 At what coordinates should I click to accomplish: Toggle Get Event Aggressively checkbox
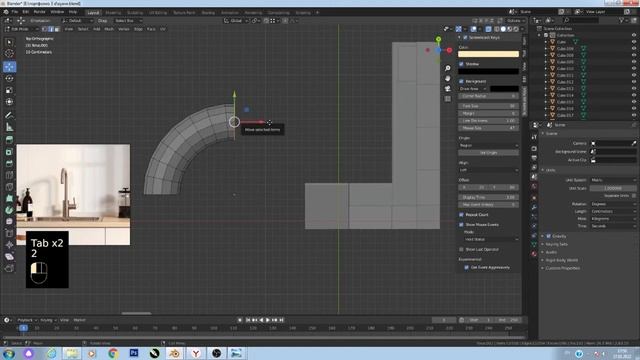coord(467,267)
